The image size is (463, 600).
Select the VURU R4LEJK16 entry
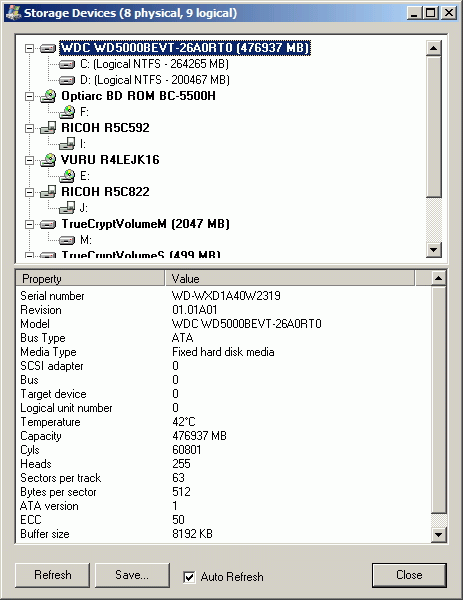point(110,160)
